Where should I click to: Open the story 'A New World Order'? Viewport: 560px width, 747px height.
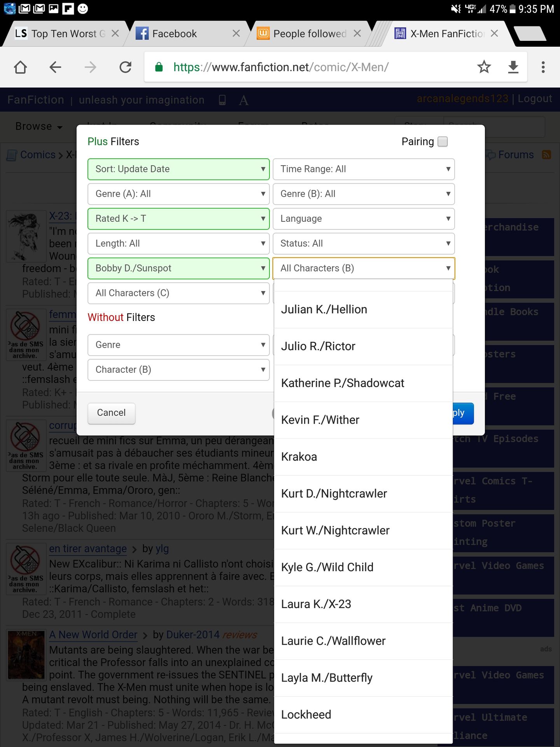click(x=93, y=635)
